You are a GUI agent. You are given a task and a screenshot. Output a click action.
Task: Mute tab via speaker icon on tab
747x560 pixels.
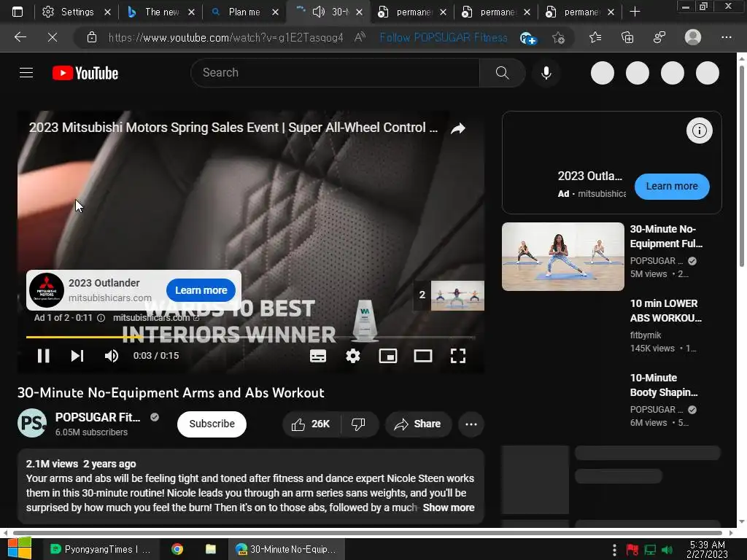click(319, 12)
